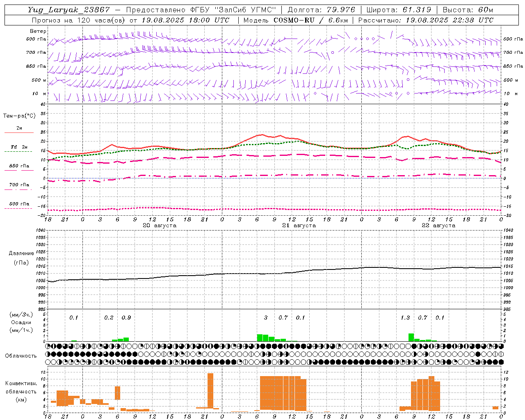This screenshot has width=525, height=420.
Task: Click the (км) convective cloud unit label
Action: pyautogui.click(x=21, y=399)
